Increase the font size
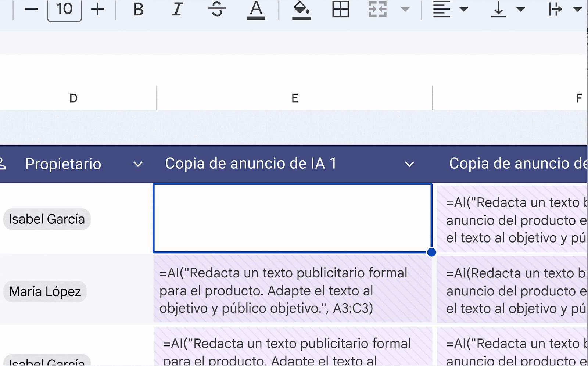 coord(97,10)
